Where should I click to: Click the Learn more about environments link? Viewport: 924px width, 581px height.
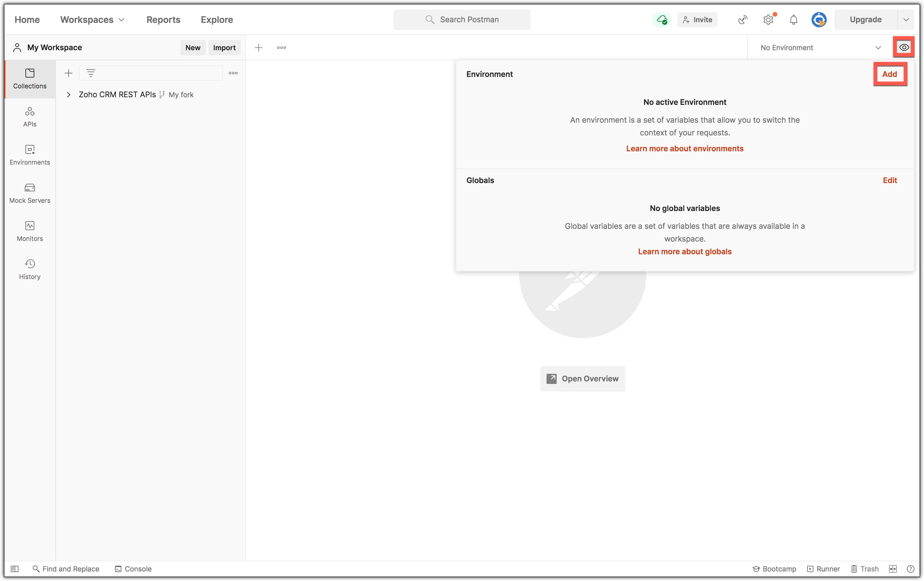pyautogui.click(x=684, y=148)
